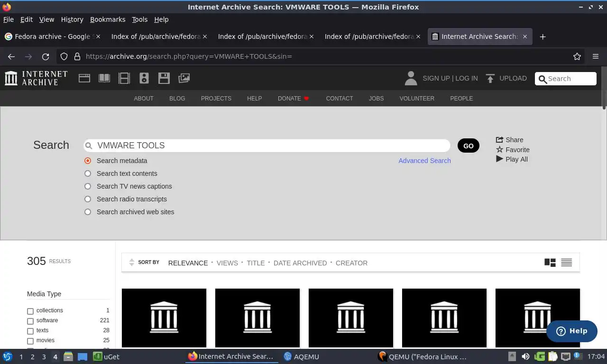Open the Images icon in the header

pyautogui.click(x=184, y=78)
